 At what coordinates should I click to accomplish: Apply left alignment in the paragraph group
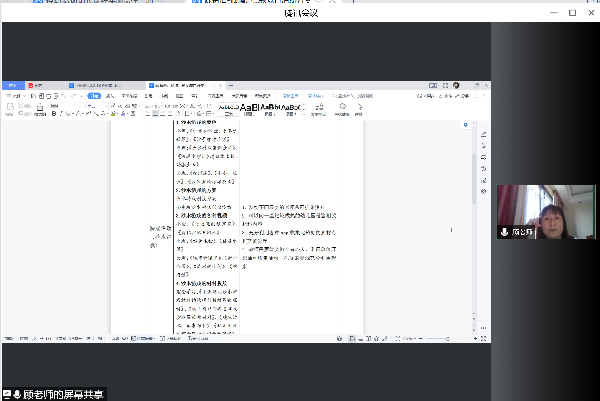pyautogui.click(x=148, y=114)
